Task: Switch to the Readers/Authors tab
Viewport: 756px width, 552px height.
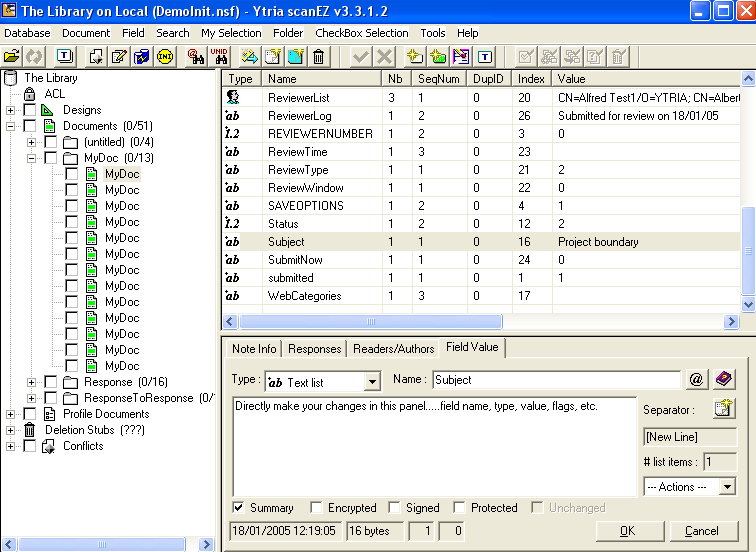Action: [395, 349]
